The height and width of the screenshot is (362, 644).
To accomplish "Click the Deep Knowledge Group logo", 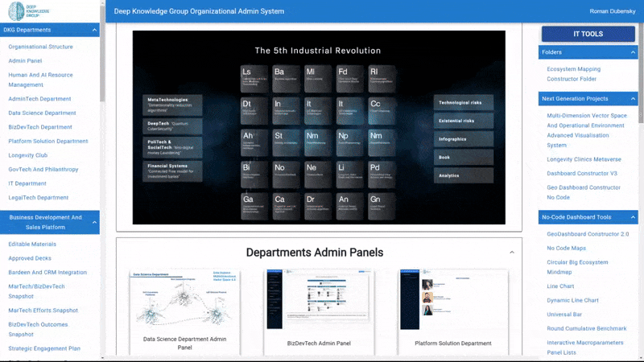I will (x=29, y=11).
